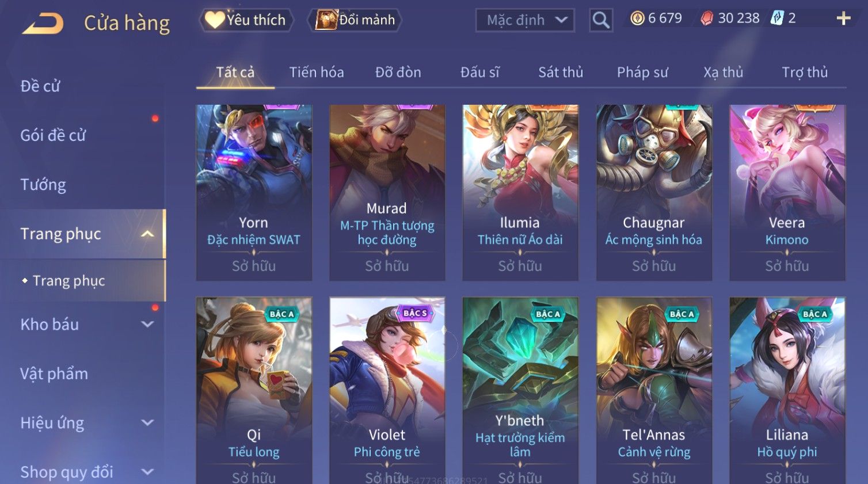Click the blue ticket icon showing 2
Screen dimensions: 868x484
point(777,18)
